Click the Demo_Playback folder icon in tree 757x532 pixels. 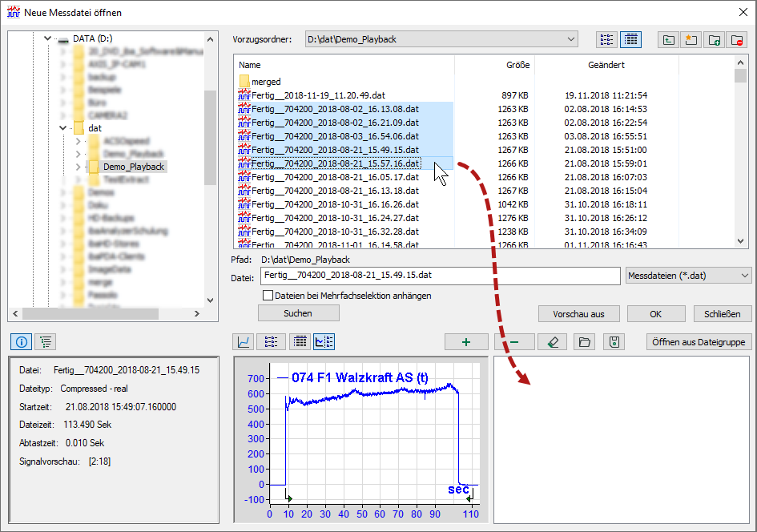(x=95, y=167)
